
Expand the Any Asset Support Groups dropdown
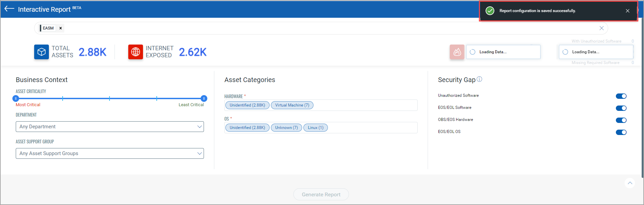pos(110,153)
